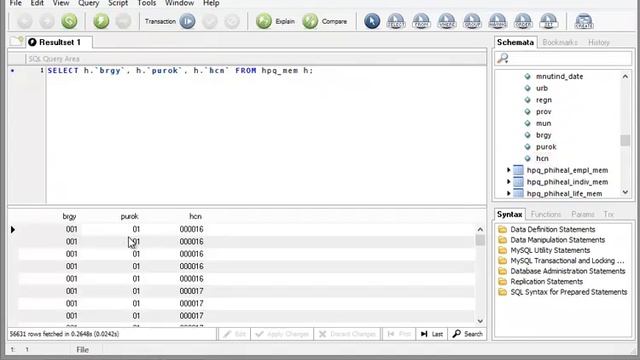Jump to First row button
Image resolution: width=640 pixels, height=360 pixels.
[x=399, y=334]
